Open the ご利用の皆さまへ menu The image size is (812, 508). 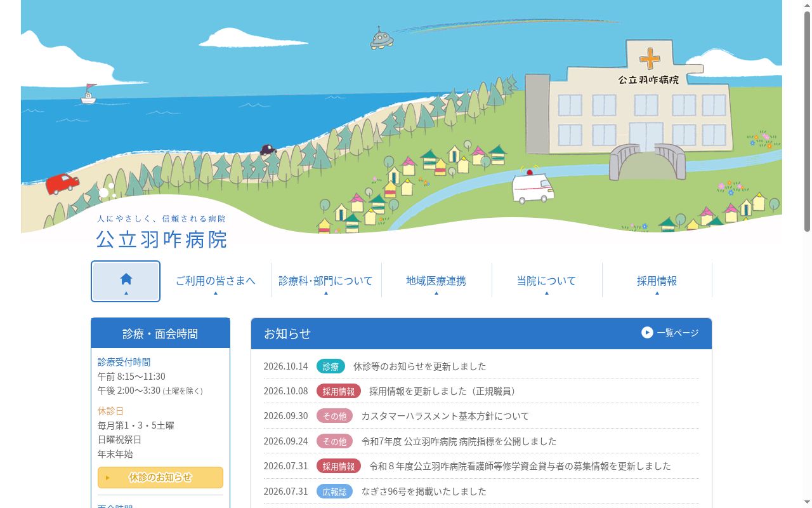tap(216, 281)
